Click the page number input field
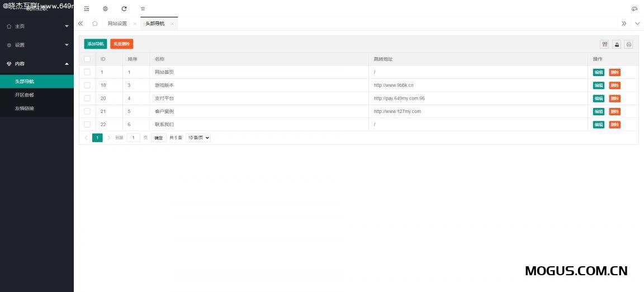Screen dimensions: 644x292 click(133, 138)
